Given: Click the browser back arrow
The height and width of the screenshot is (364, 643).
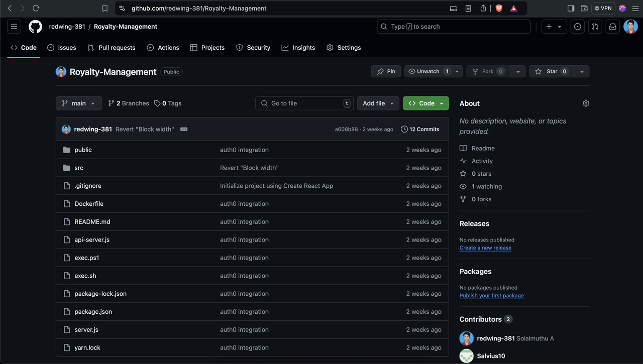Looking at the screenshot, I should pos(10,8).
